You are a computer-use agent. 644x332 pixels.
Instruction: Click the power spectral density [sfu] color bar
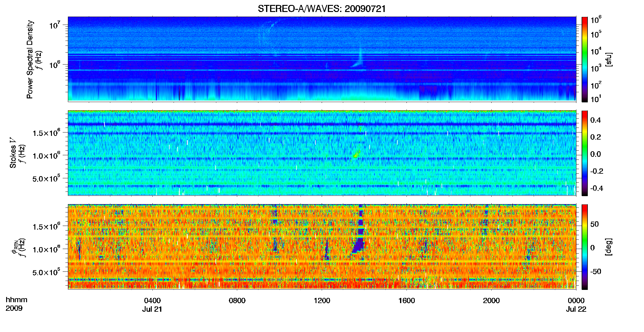[x=585, y=59]
